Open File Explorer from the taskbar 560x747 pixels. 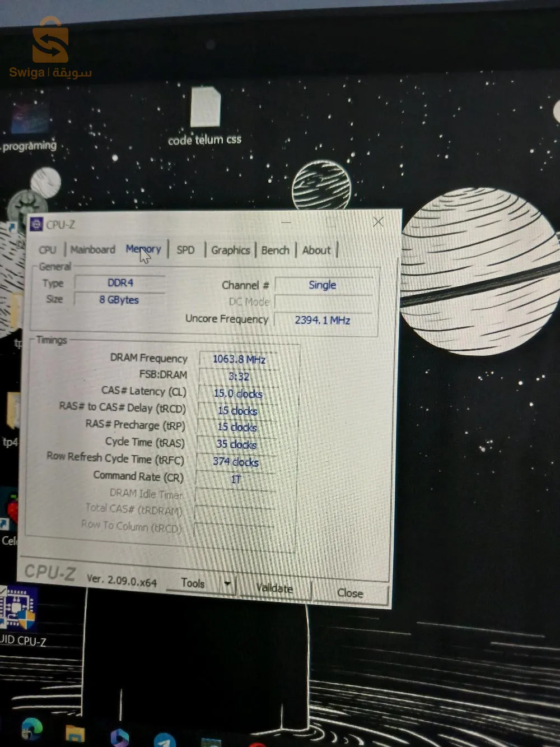click(74, 733)
